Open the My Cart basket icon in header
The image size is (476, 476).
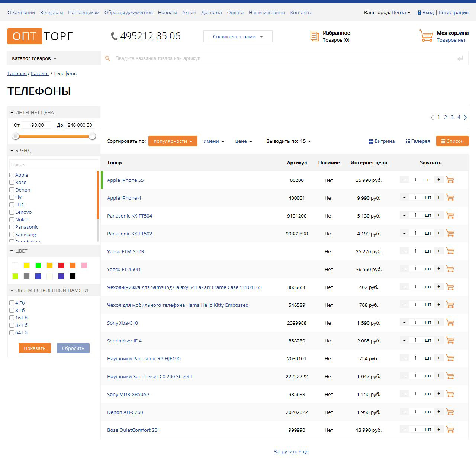pos(426,36)
